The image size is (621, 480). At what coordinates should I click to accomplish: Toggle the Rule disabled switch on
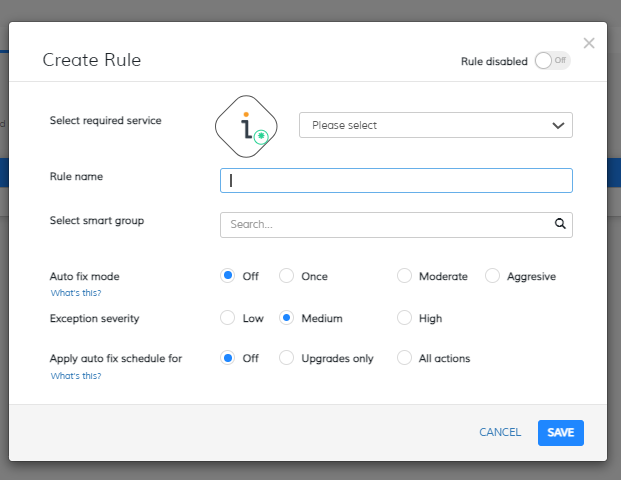point(552,61)
